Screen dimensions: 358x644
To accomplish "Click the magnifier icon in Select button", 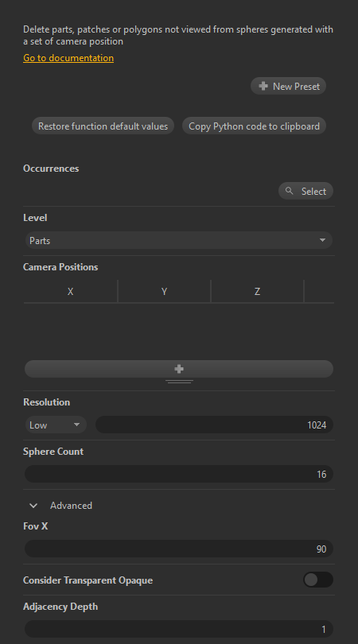I will pyautogui.click(x=290, y=191).
